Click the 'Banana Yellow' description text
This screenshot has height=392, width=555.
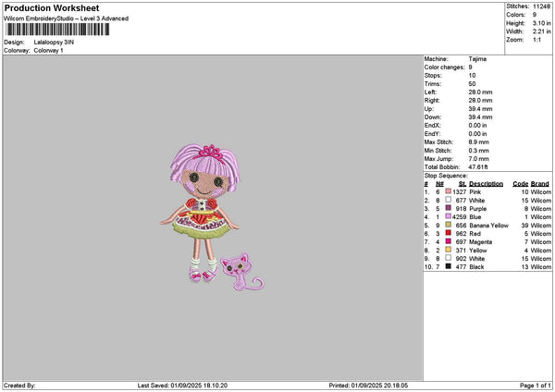pyautogui.click(x=488, y=226)
